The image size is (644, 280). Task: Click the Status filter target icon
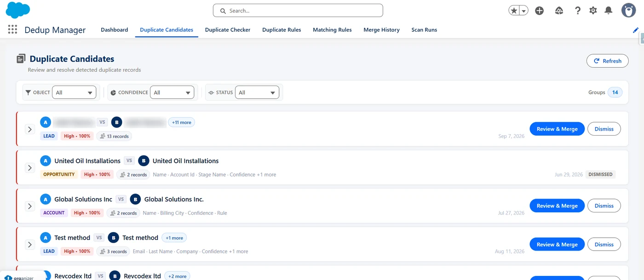tap(211, 92)
